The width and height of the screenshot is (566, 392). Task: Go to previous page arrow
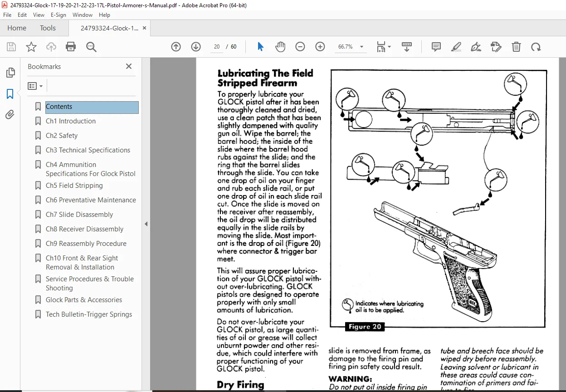pyautogui.click(x=176, y=47)
